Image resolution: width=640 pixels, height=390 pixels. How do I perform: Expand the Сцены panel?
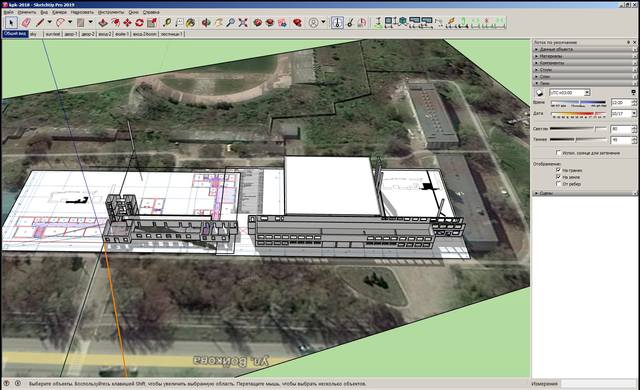click(x=585, y=193)
